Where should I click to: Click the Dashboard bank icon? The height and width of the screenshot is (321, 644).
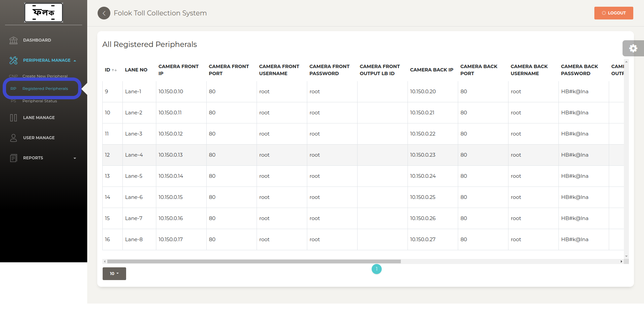[13, 40]
